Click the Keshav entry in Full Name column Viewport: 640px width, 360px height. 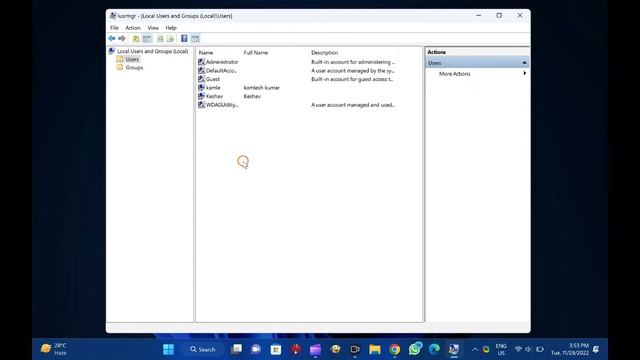pyautogui.click(x=252, y=96)
